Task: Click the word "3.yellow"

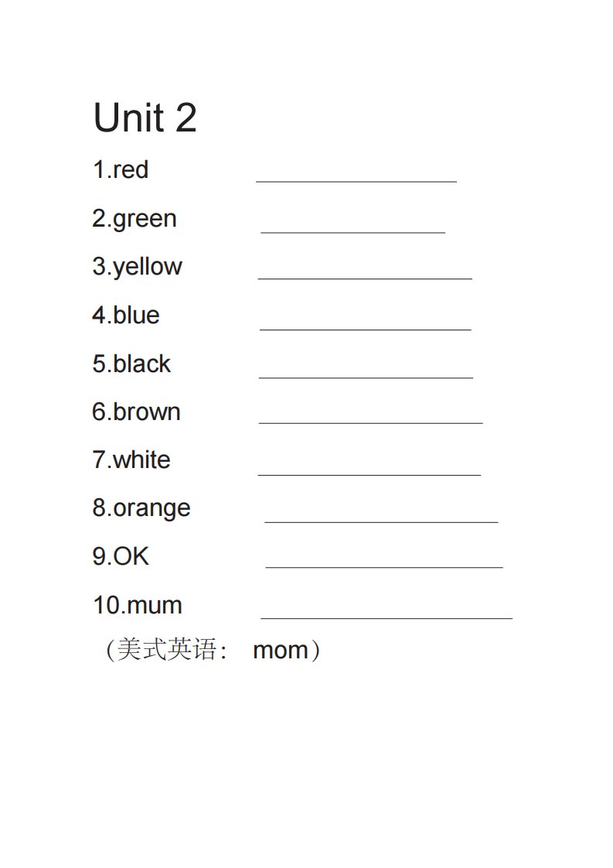Action: point(137,266)
